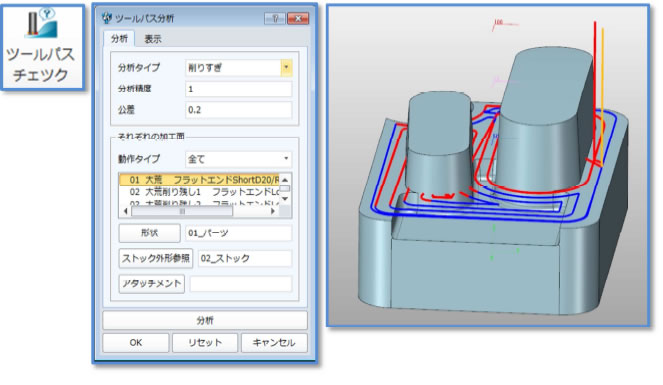
Task: Switch to the 分析 tab
Action: pyautogui.click(x=119, y=39)
